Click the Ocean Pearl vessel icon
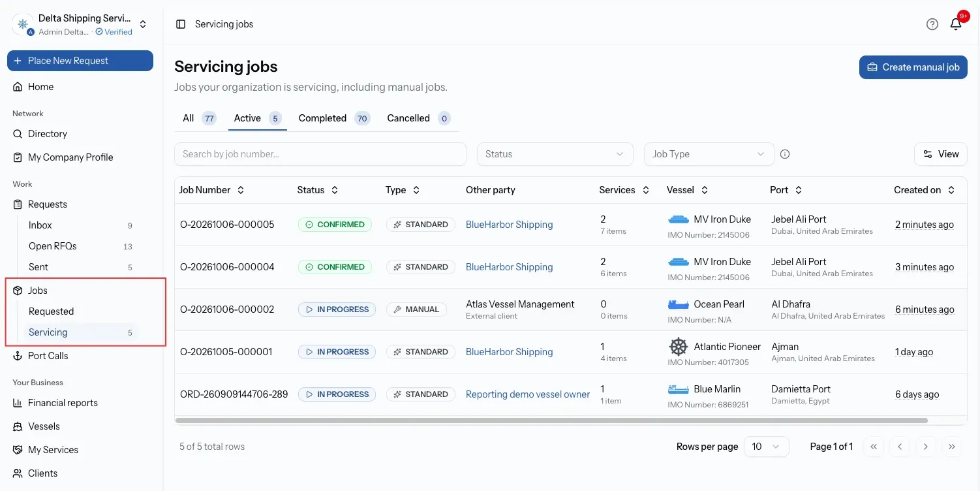This screenshot has width=980, height=491. tap(679, 304)
